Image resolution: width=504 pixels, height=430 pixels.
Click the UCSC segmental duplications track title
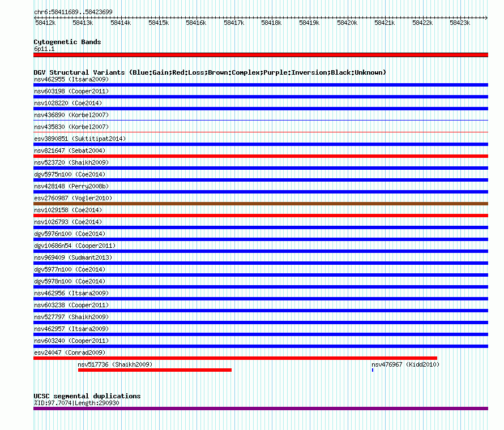coord(87,396)
